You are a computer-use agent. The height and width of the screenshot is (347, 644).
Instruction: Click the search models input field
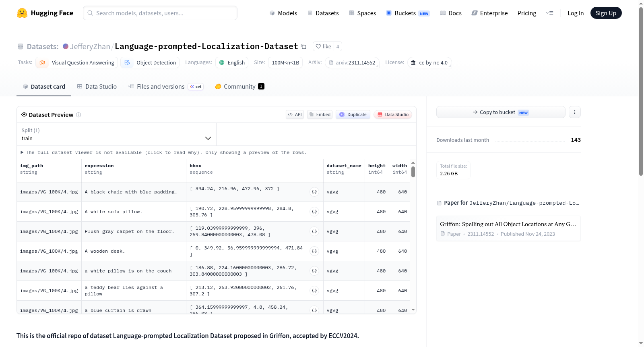(x=160, y=13)
